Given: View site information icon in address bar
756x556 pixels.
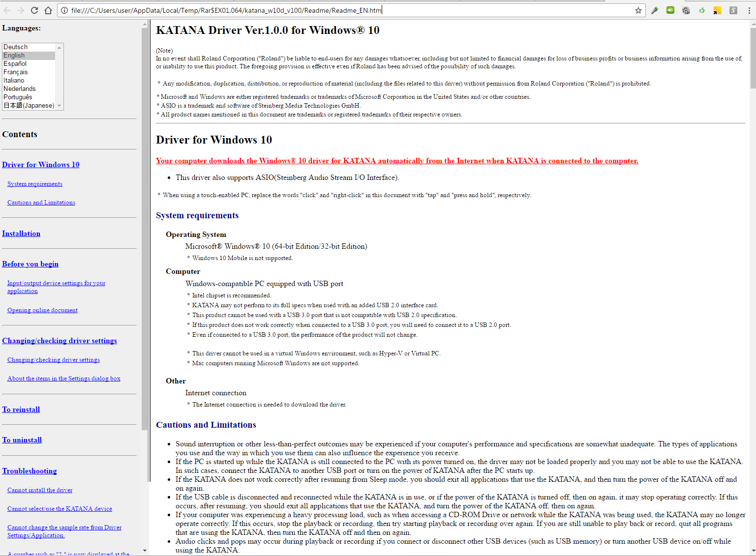Looking at the screenshot, I should [x=64, y=10].
